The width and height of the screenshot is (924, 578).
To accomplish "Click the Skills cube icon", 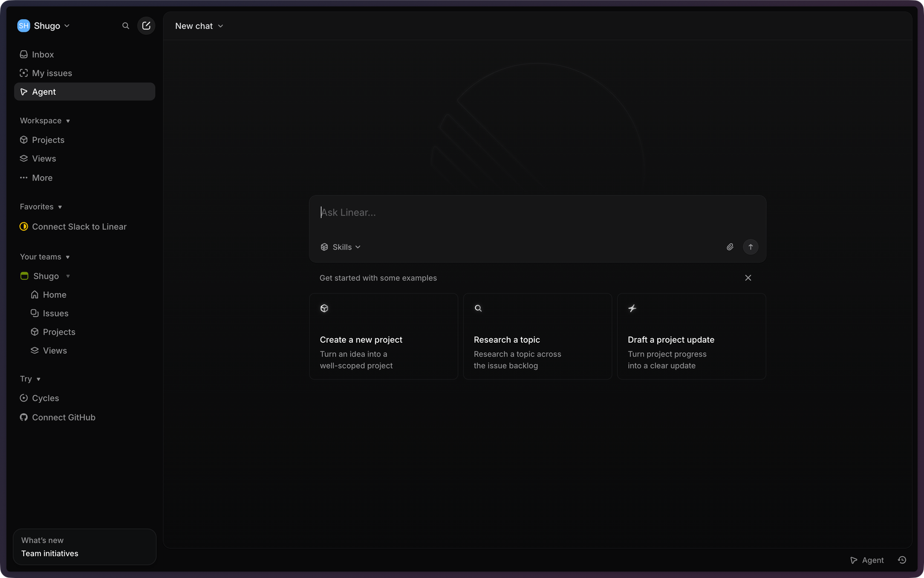I will [x=325, y=247].
